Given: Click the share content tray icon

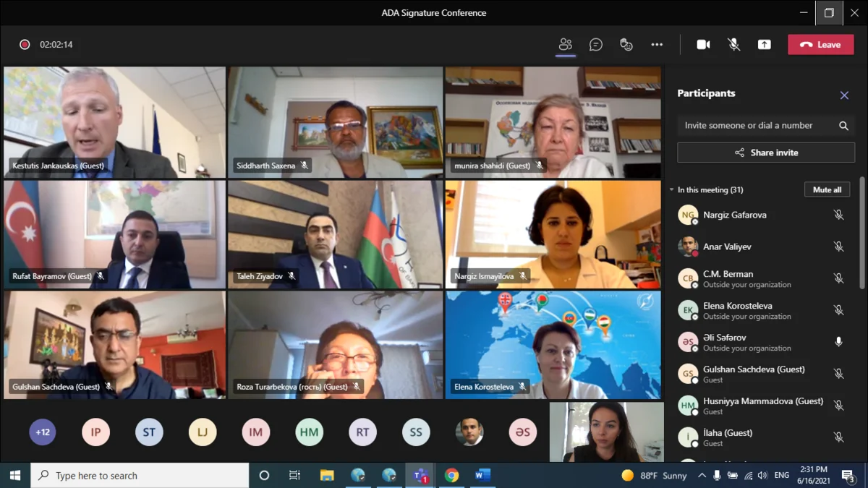Looking at the screenshot, I should (x=764, y=45).
